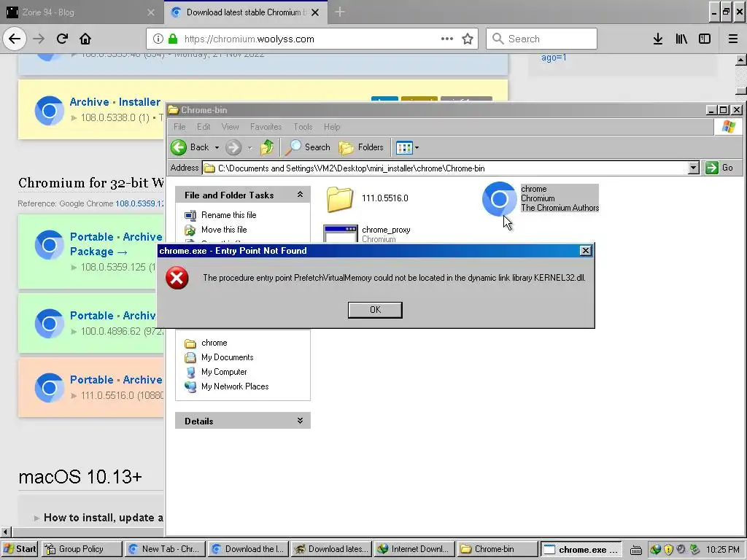Viewport: 747px width, 560px height.
Task: Open the chrome folder in Other Places
Action: point(214,343)
